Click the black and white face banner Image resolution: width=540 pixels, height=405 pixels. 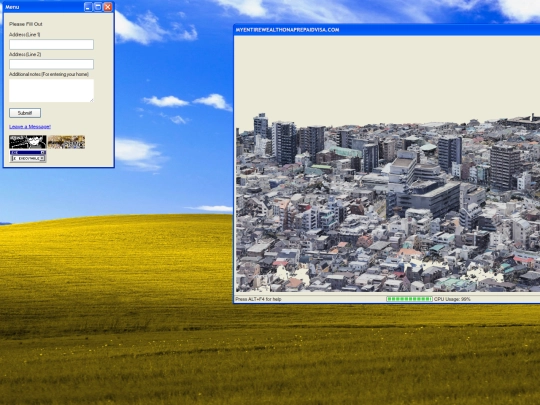(28, 142)
